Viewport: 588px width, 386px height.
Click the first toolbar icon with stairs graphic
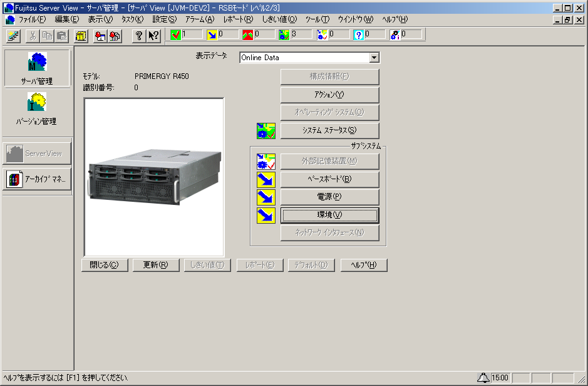(x=14, y=36)
